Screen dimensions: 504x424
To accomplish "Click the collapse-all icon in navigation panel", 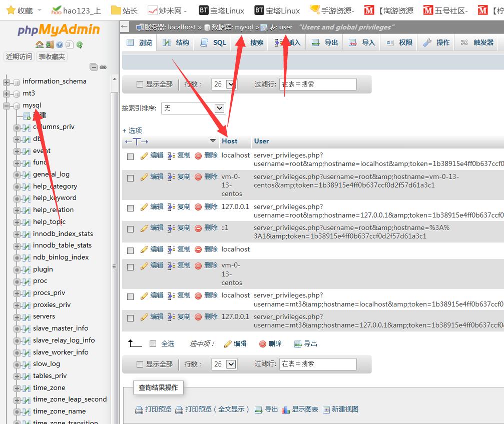I will click(94, 67).
